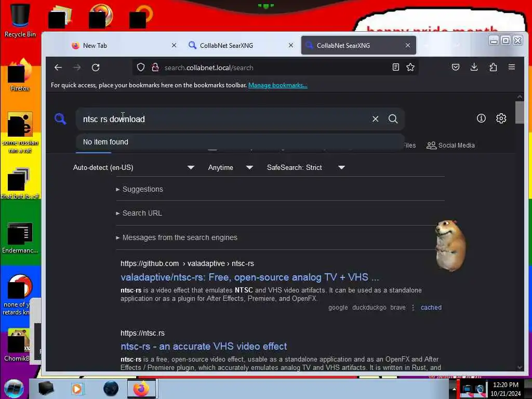Screen dimensions: 532x399
Task: Open SearXNG preferences gear icon
Action: point(501,118)
